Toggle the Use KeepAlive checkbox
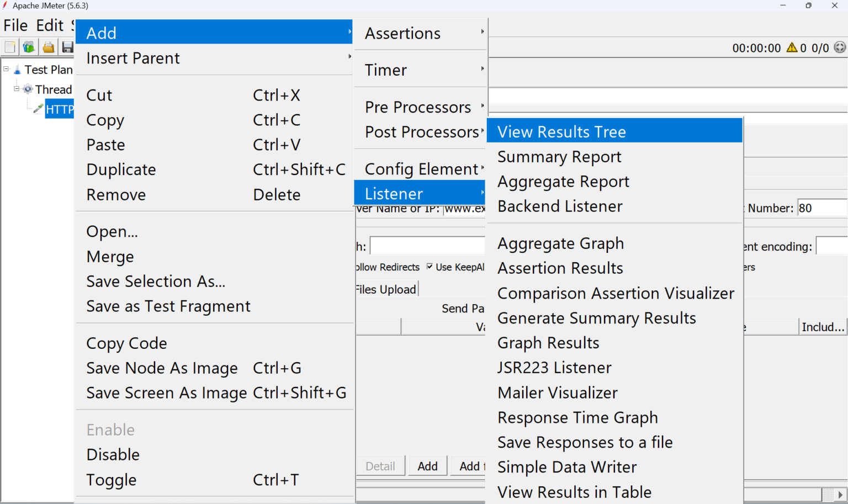Image resolution: width=848 pixels, height=504 pixels. 430,267
